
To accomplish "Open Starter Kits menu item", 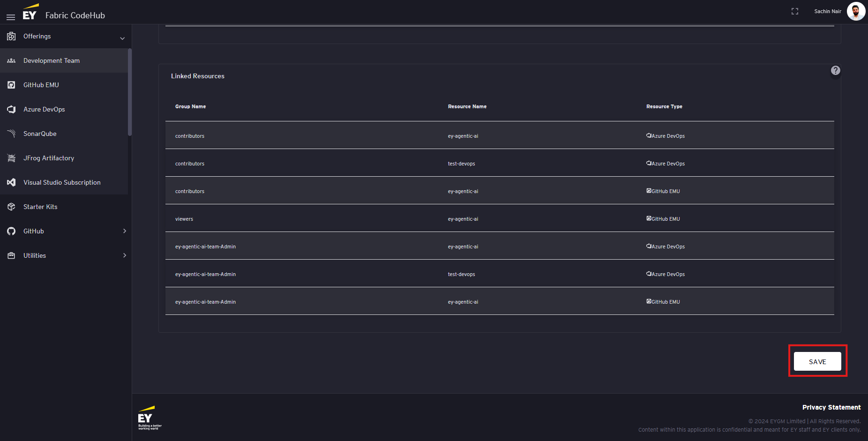I will (x=40, y=207).
